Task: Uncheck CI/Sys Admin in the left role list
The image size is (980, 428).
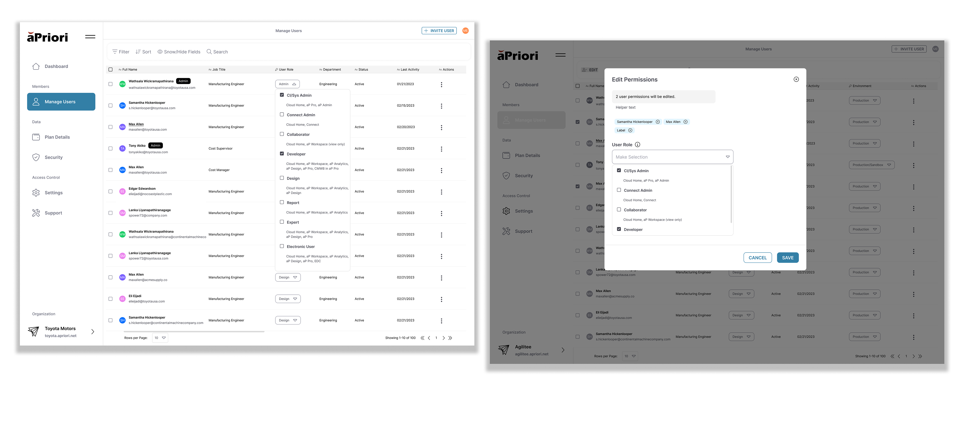Action: (282, 95)
